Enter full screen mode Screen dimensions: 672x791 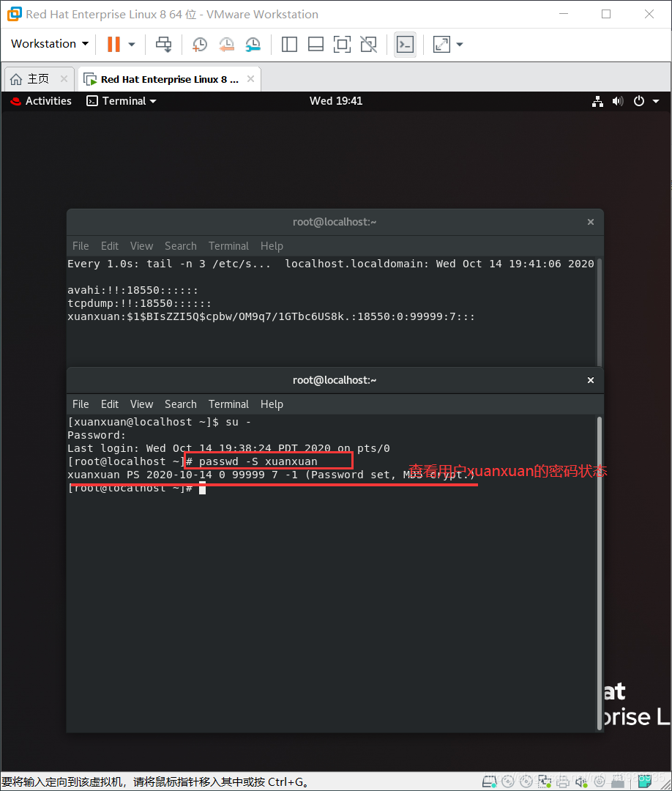click(x=343, y=45)
